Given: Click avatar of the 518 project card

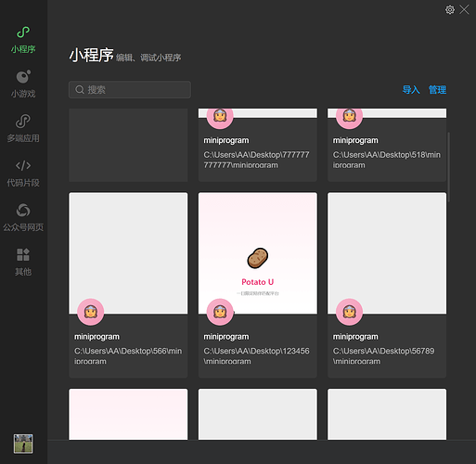Looking at the screenshot, I should (349, 116).
